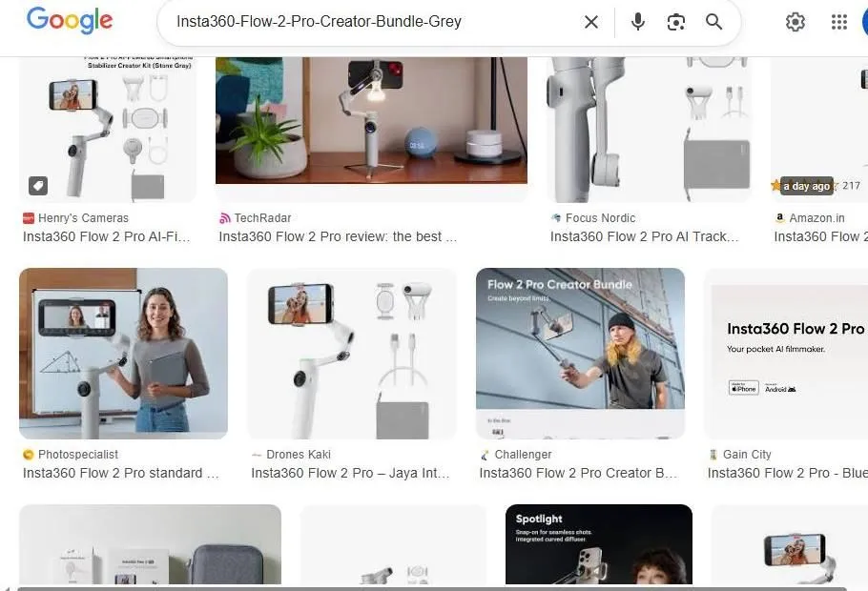Click Henry's Cameras source name

click(83, 218)
